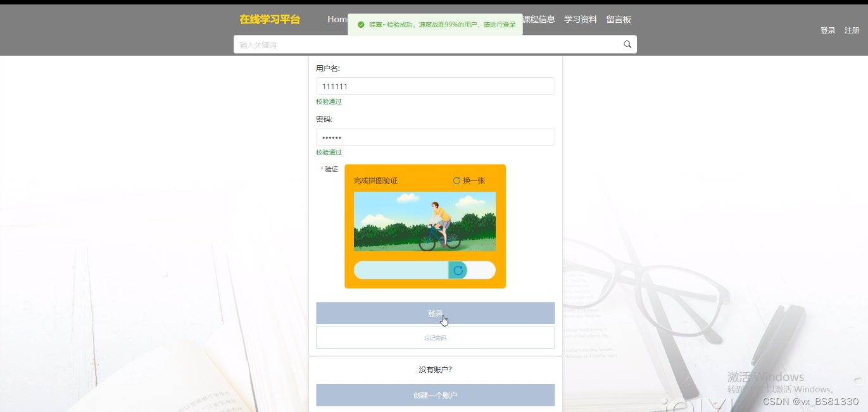Viewport: 868px width, 412px height.
Task: Click the 创建一个账户 button
Action: tap(436, 396)
